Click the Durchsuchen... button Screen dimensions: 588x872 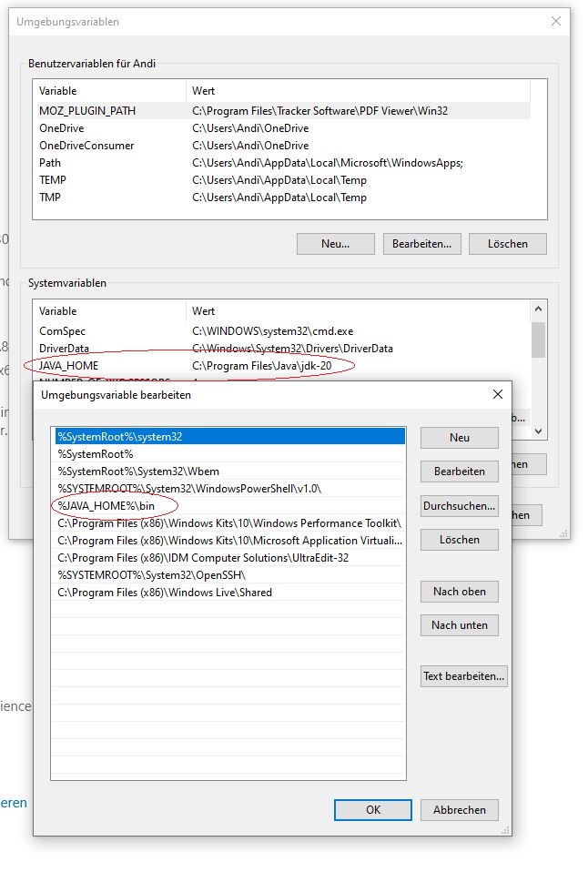(459, 505)
